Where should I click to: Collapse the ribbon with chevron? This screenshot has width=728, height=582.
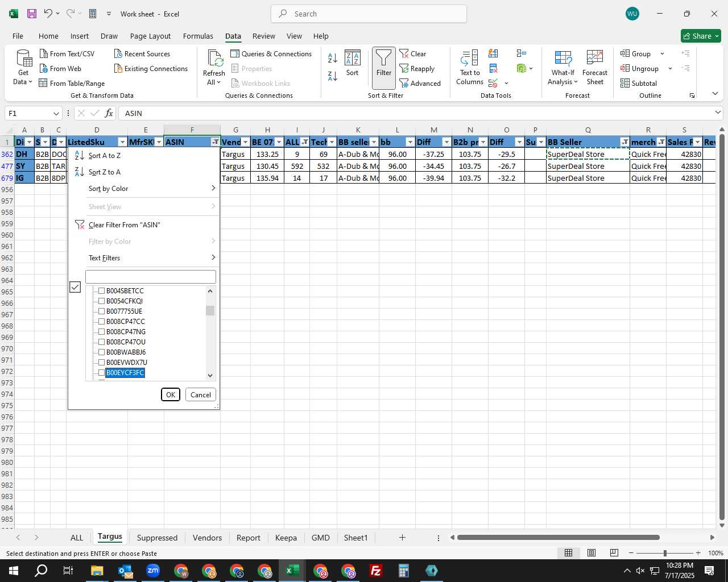click(715, 94)
